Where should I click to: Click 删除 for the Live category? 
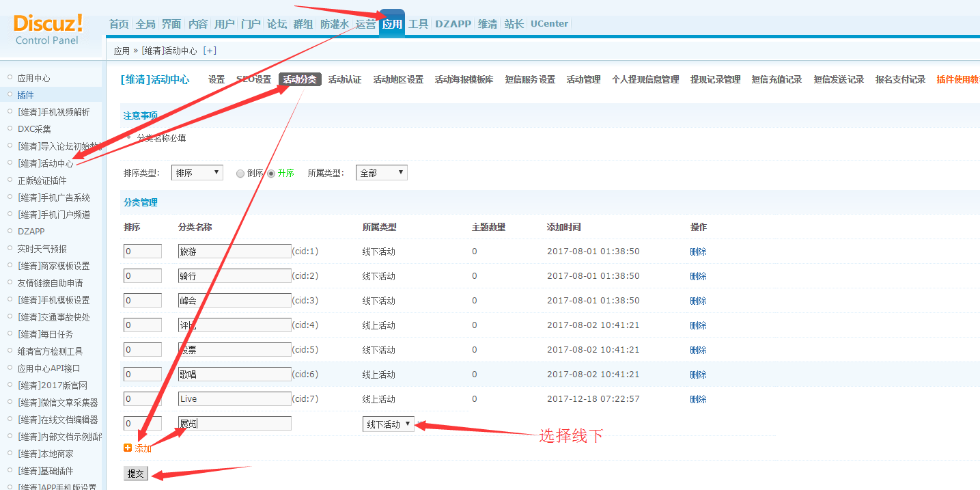tap(698, 399)
